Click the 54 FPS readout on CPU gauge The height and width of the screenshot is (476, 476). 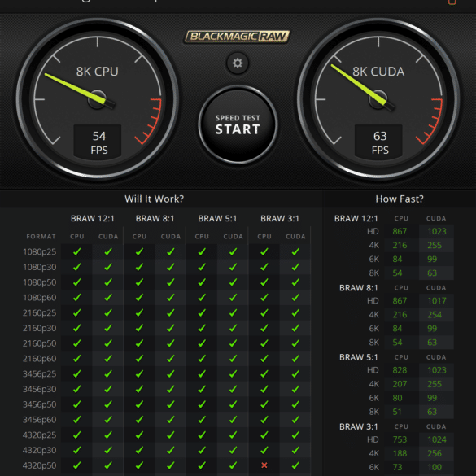pyautogui.click(x=98, y=142)
